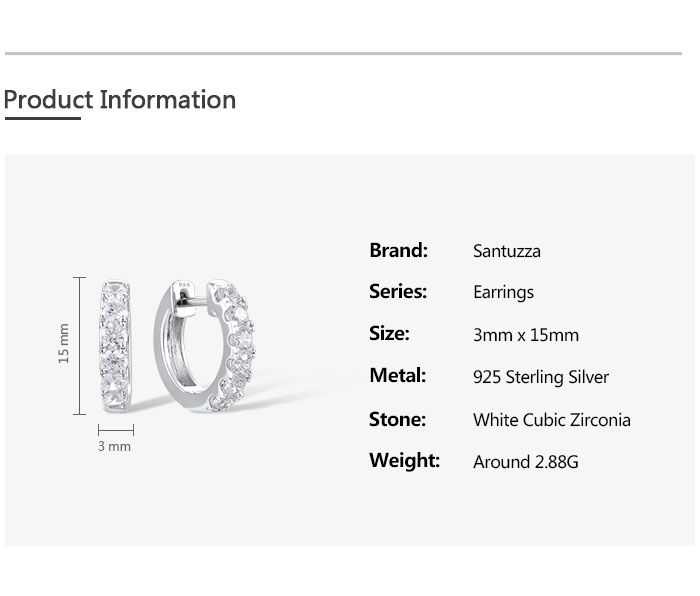Click the Series: label
Image resolution: width=700 pixels, height=596 pixels.
tap(398, 291)
